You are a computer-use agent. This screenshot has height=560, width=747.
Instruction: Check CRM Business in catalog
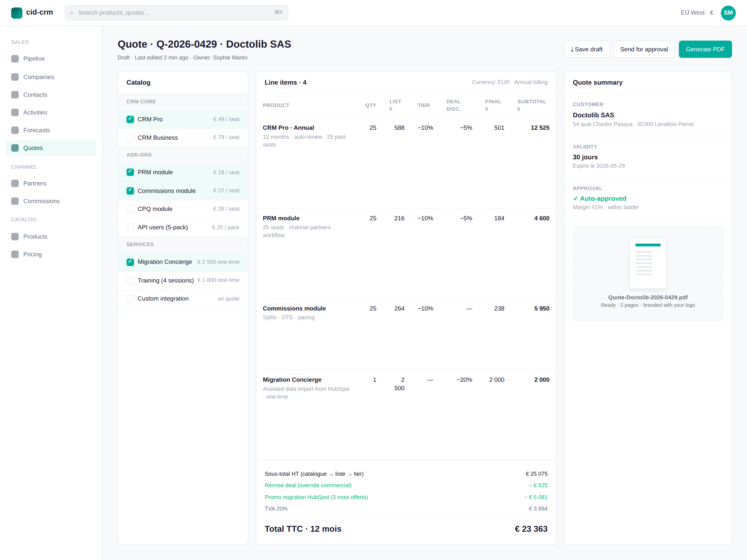130,138
